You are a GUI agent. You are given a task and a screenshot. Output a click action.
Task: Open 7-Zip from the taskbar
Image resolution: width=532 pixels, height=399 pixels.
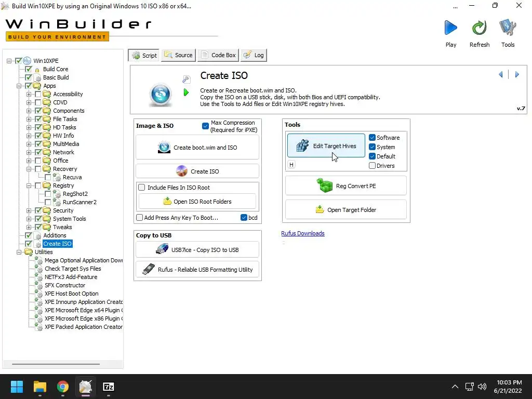coord(108,387)
